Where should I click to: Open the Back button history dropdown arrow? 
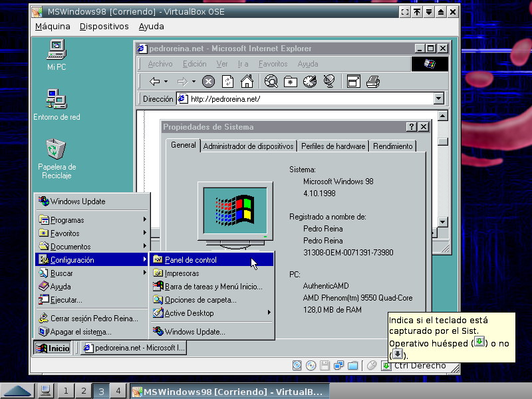point(167,82)
